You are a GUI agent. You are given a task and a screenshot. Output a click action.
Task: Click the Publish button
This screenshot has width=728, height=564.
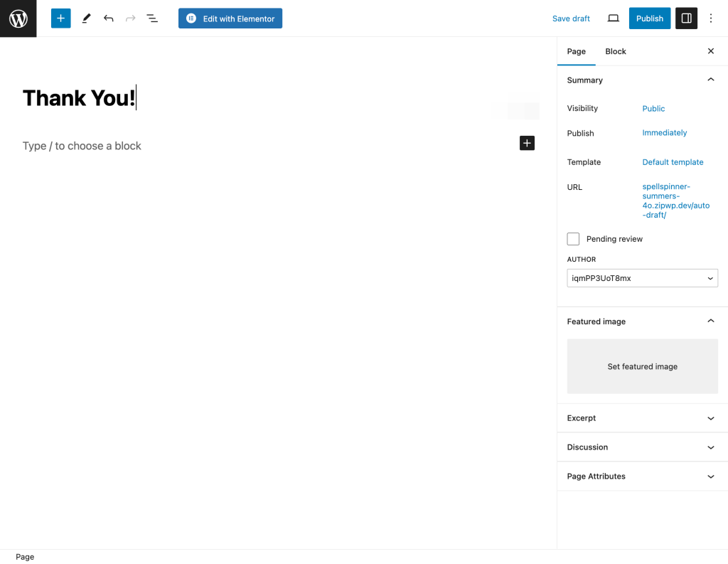coord(649,18)
